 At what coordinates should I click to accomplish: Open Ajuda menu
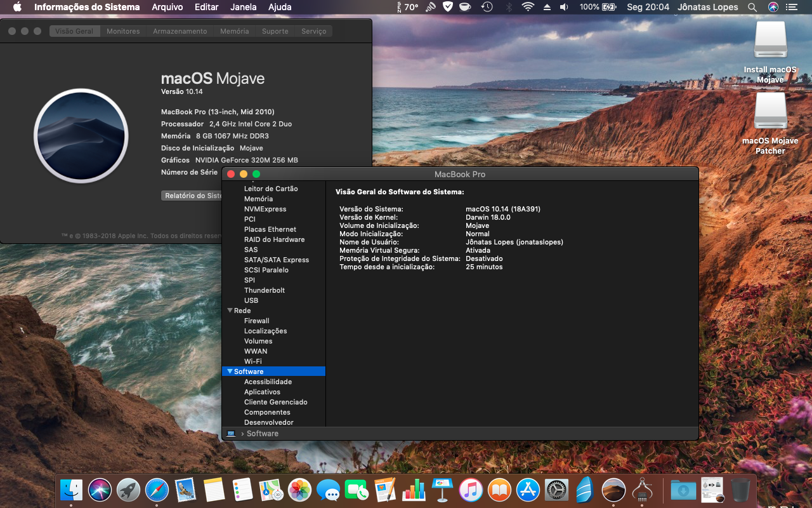tap(280, 7)
